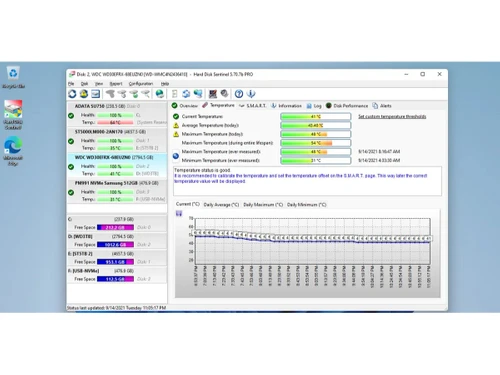Click the WDC WD30EFRX 100 % health bar

[x=115, y=166]
